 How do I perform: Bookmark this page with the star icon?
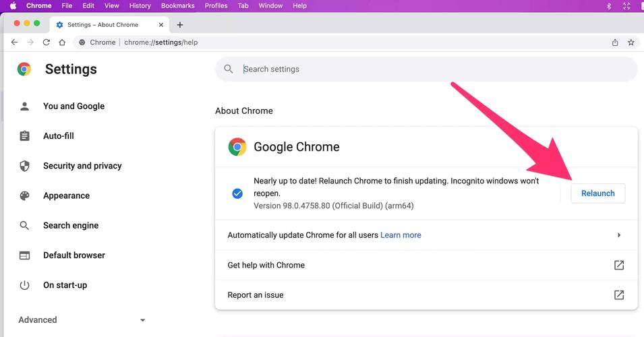(631, 42)
